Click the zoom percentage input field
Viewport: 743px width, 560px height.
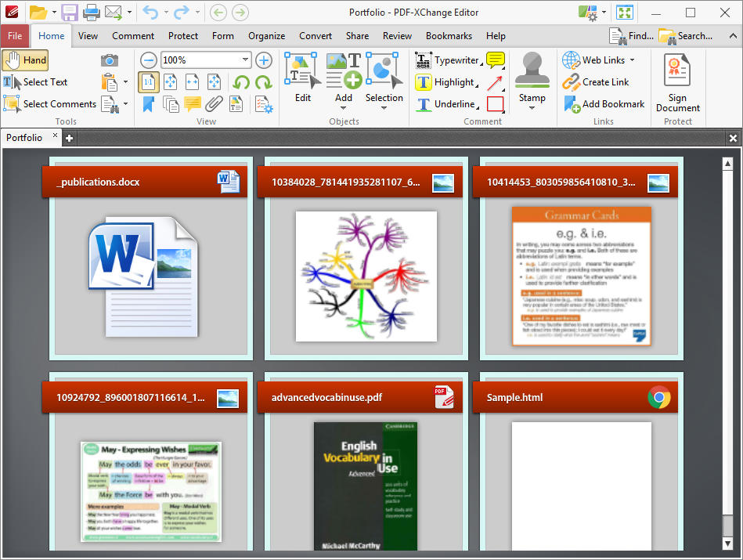coord(200,60)
